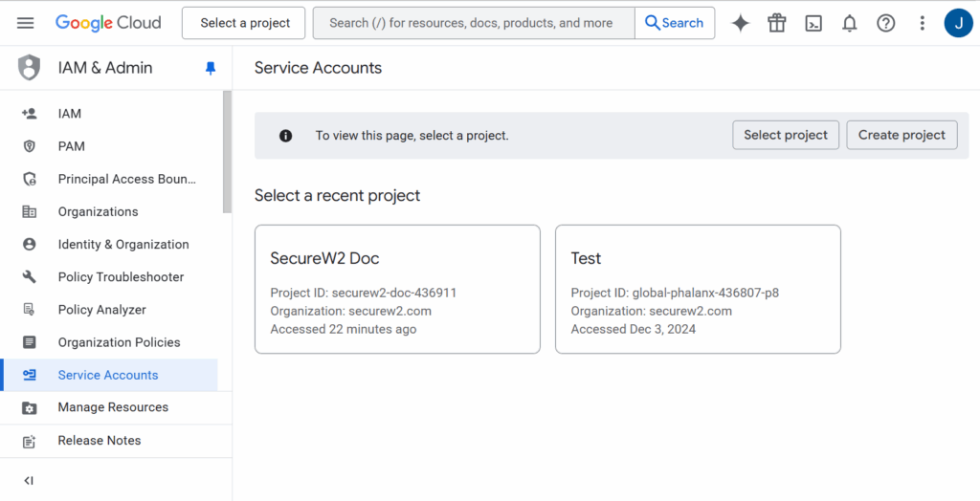Focus the resources search input field
The width and height of the screenshot is (980, 501).
(474, 23)
